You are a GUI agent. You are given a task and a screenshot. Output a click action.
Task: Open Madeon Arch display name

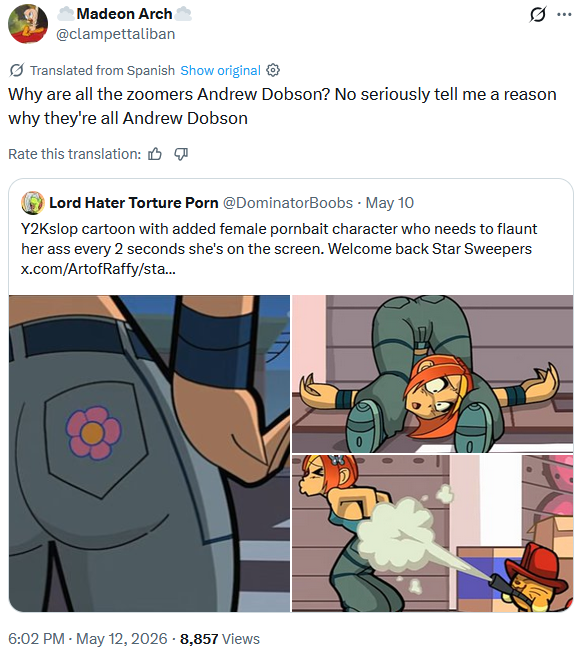click(124, 14)
